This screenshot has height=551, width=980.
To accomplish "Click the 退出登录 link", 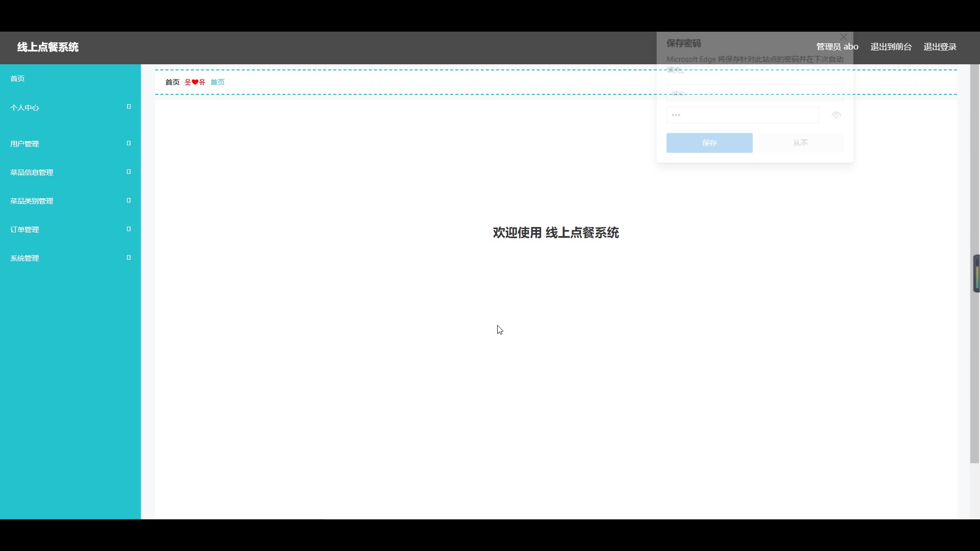I will click(940, 47).
